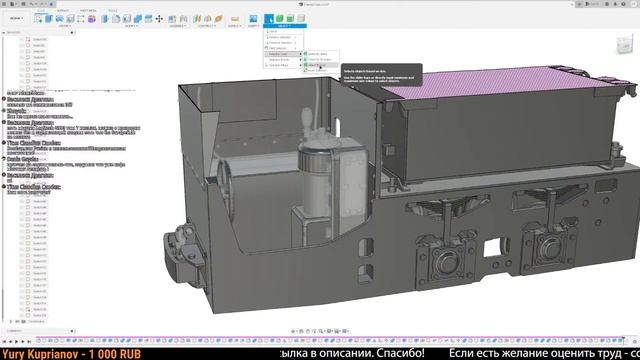This screenshot has height=360, width=640.
Task: Choose the Plane at Angle construct tool
Action: [208, 19]
